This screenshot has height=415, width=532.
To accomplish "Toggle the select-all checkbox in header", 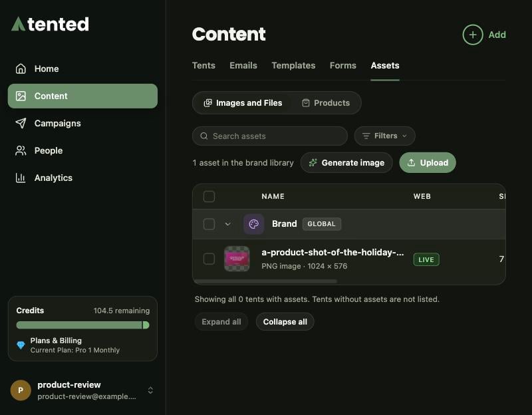I will point(209,196).
